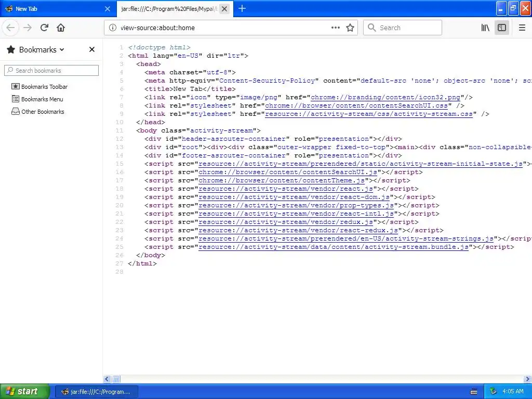Viewport: 532px width, 399px height.
Task: Open the activity-stream-initial-state.js link
Action: click(x=361, y=164)
